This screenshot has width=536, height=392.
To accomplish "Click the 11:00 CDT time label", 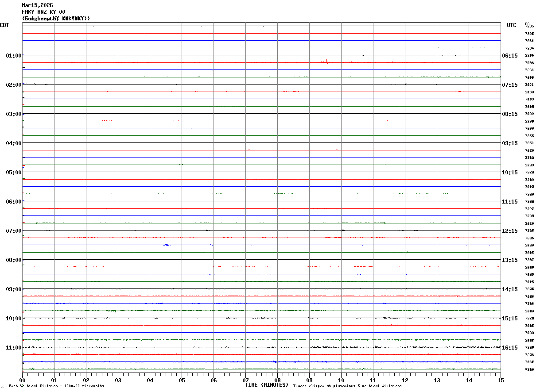I will [x=13, y=348].
